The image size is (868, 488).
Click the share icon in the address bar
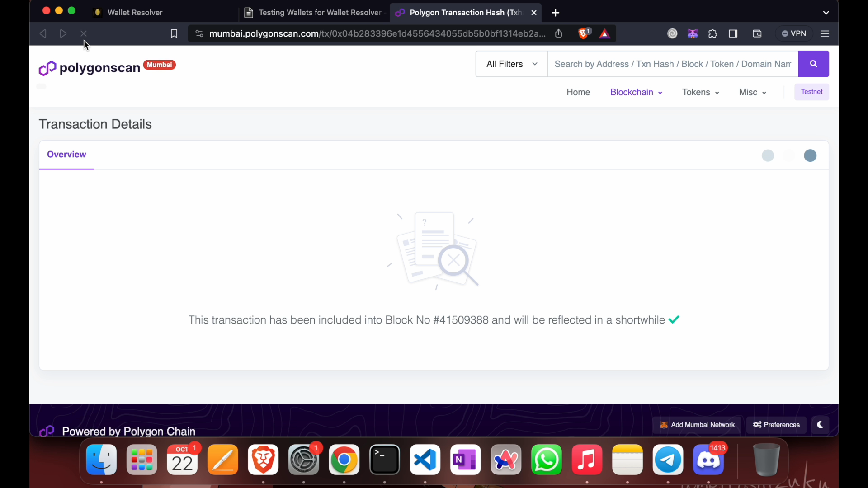tap(559, 33)
